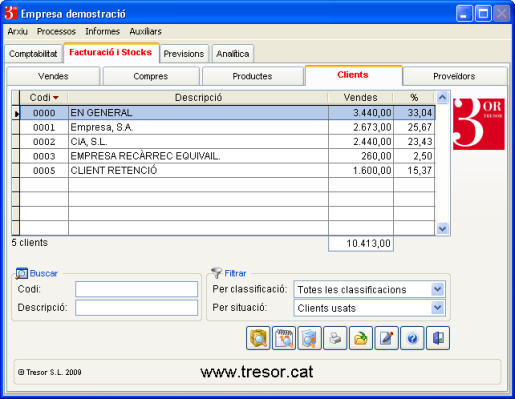Expand the Per classificació dropdown
Image resolution: width=515 pixels, height=399 pixels.
click(437, 289)
